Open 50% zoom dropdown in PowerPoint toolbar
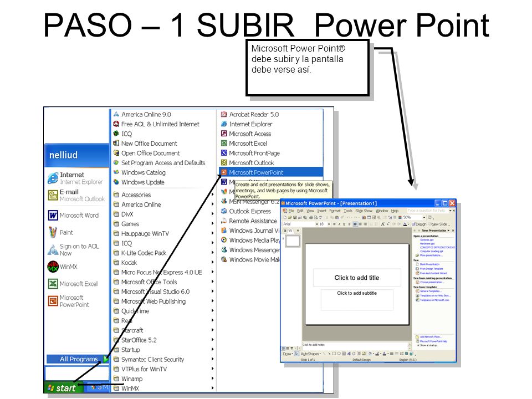The width and height of the screenshot is (532, 399). [x=424, y=217]
